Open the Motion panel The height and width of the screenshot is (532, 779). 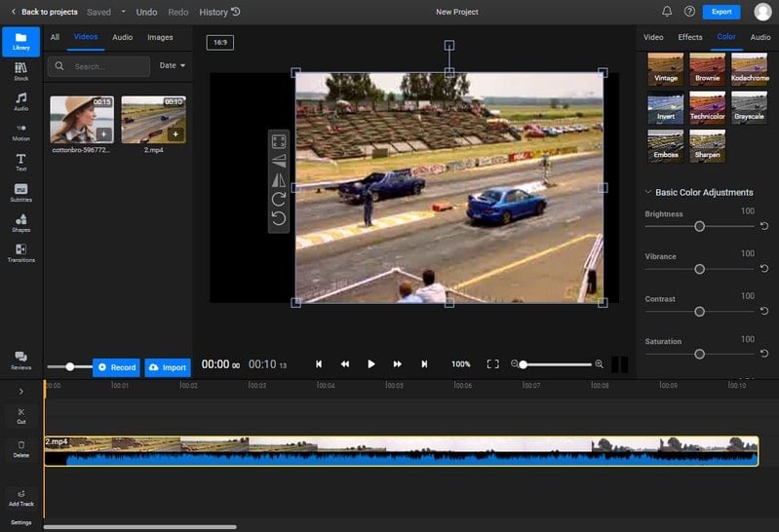pos(20,133)
